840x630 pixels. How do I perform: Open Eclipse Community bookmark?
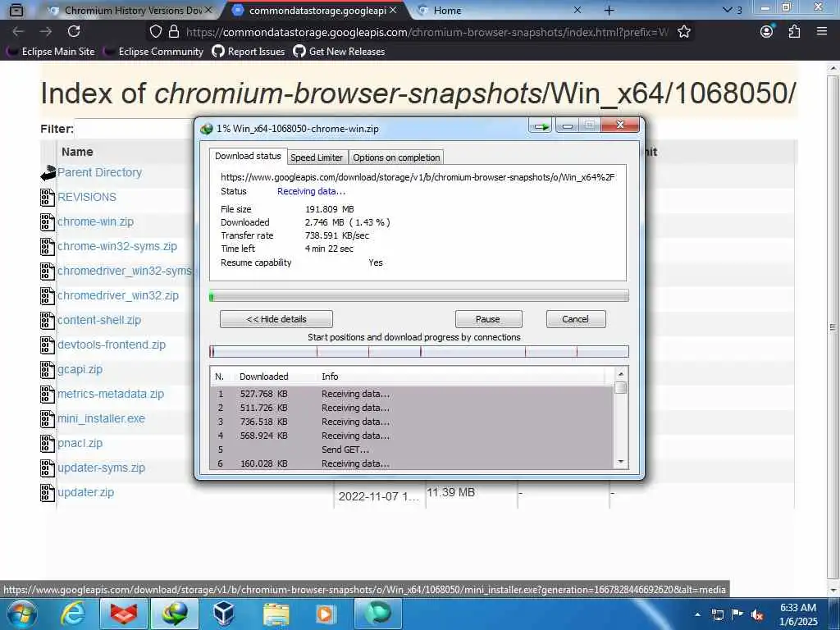coord(154,52)
